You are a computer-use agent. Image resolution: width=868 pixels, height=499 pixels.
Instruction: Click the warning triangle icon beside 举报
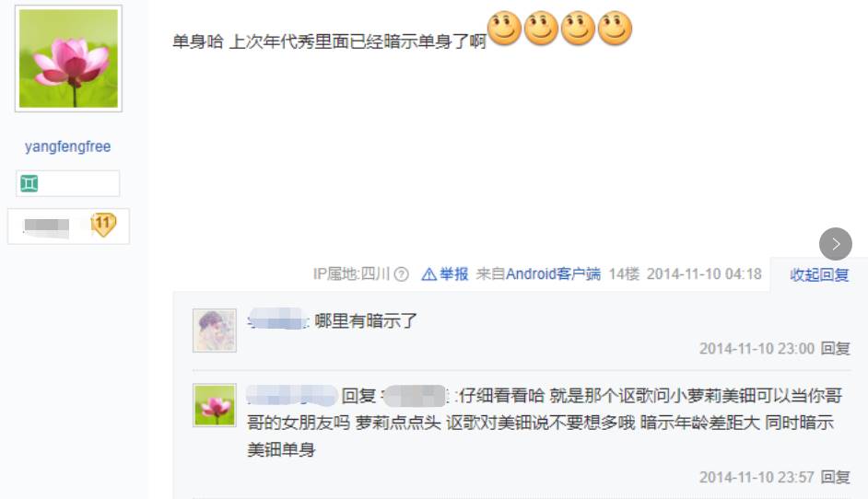(x=429, y=274)
